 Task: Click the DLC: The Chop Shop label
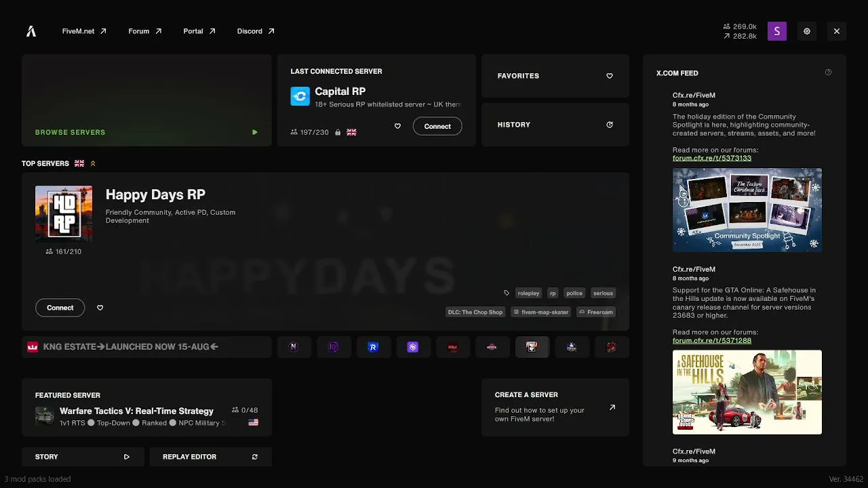click(475, 312)
